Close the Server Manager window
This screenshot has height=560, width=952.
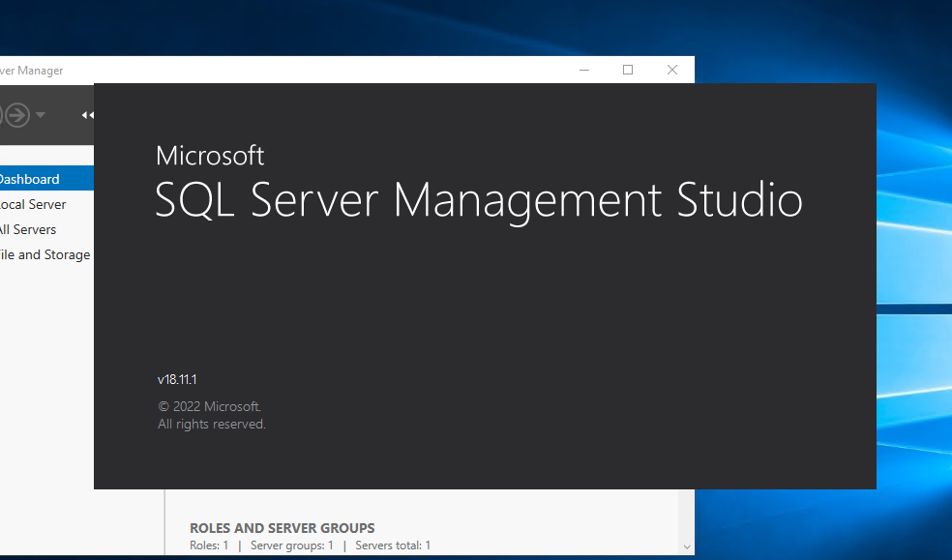pyautogui.click(x=672, y=70)
